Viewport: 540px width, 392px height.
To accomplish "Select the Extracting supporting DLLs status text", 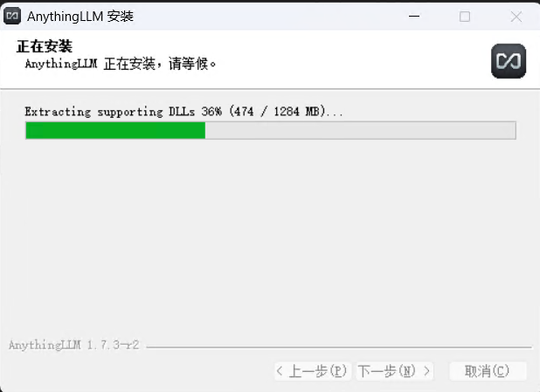I will 109,112.
